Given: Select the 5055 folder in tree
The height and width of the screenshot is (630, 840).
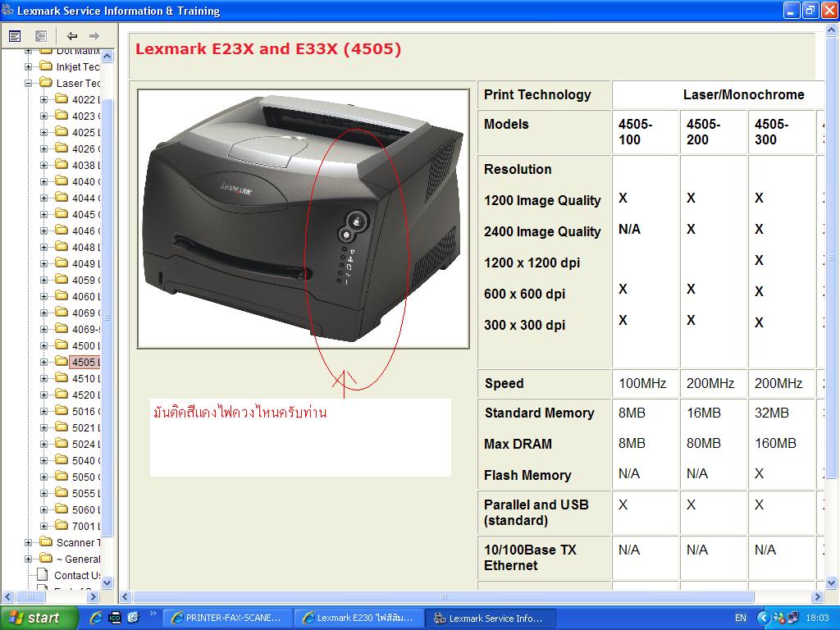Looking at the screenshot, I should click(x=78, y=493).
